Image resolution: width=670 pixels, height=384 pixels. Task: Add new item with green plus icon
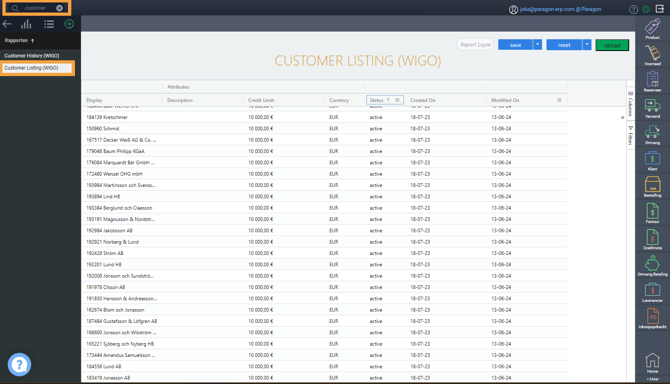(69, 24)
